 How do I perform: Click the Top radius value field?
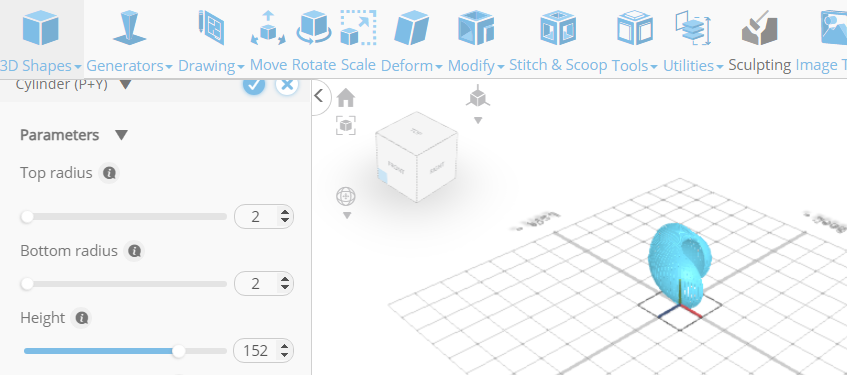point(264,217)
